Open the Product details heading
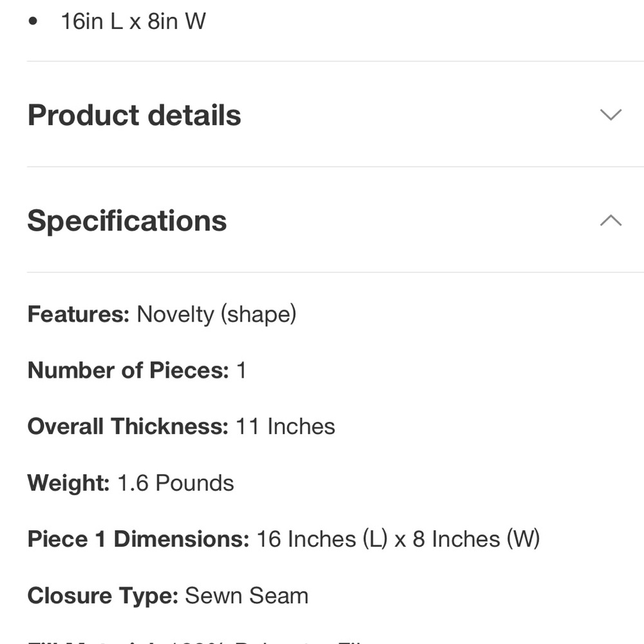This screenshot has height=644, width=644. point(135,115)
